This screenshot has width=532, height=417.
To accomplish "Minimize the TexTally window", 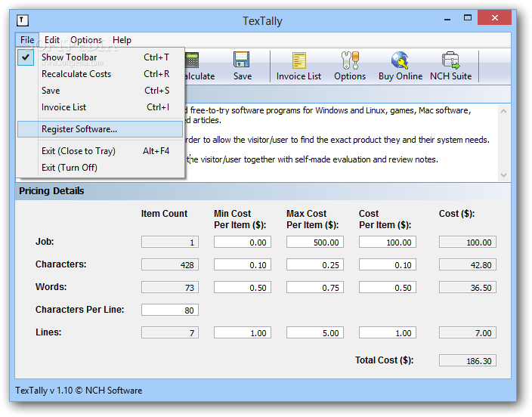I will point(447,19).
